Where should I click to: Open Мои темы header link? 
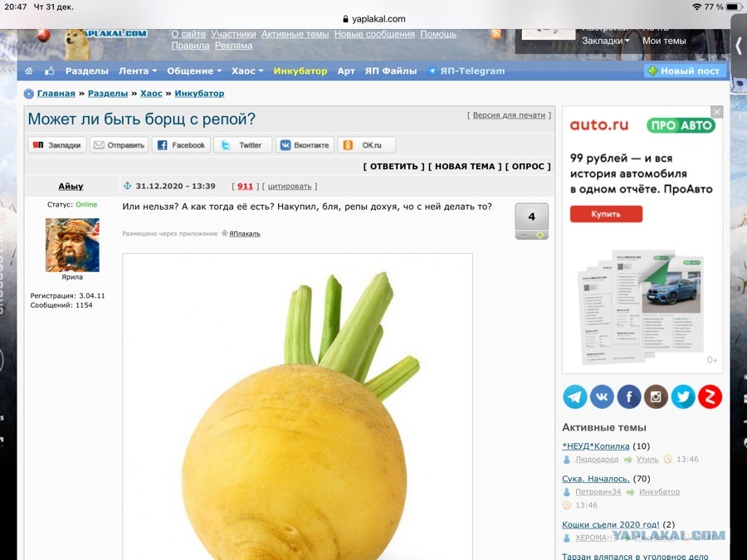(664, 41)
